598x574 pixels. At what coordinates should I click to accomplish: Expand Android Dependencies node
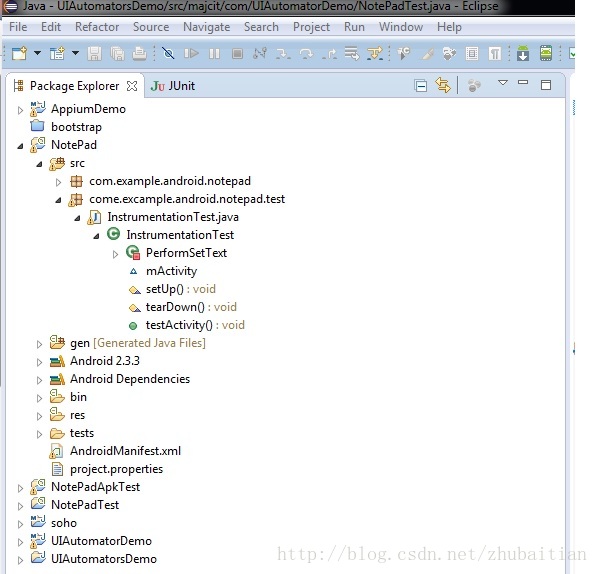(39, 380)
